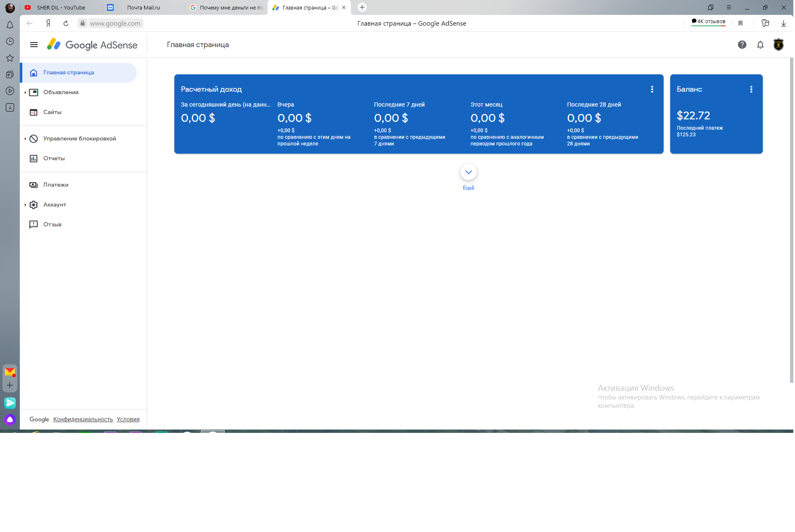Expand more cards with Ещё chevron
The width and height of the screenshot is (795, 532).
pyautogui.click(x=469, y=172)
